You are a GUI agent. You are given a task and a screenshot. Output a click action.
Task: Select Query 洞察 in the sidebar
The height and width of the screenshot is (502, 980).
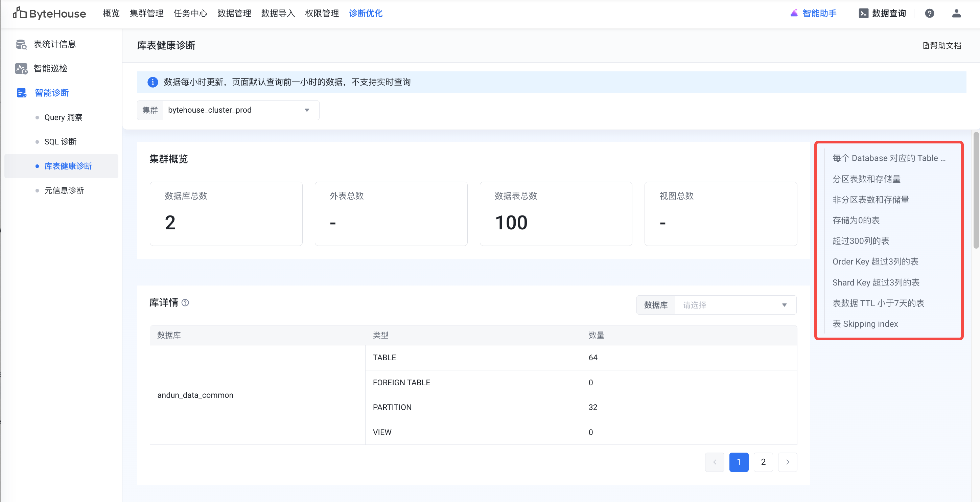(x=63, y=118)
